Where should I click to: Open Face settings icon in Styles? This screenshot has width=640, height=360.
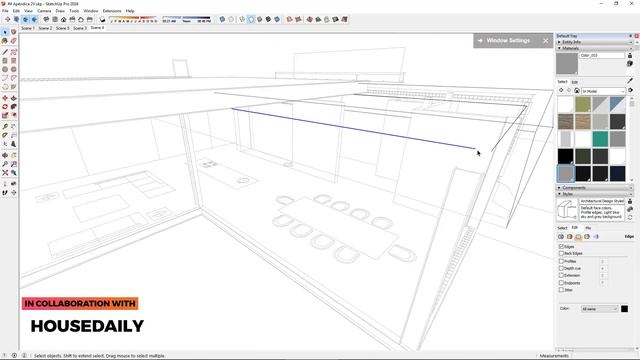tap(569, 236)
